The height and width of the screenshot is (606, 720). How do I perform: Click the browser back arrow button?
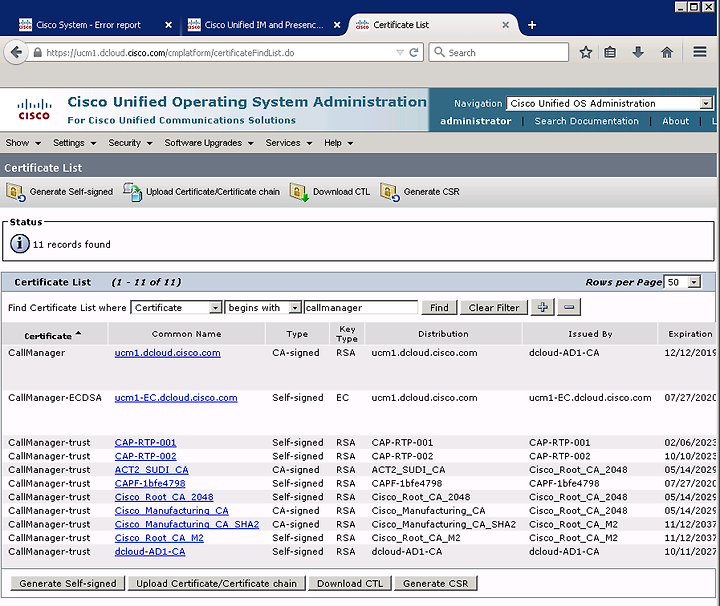[x=16, y=52]
